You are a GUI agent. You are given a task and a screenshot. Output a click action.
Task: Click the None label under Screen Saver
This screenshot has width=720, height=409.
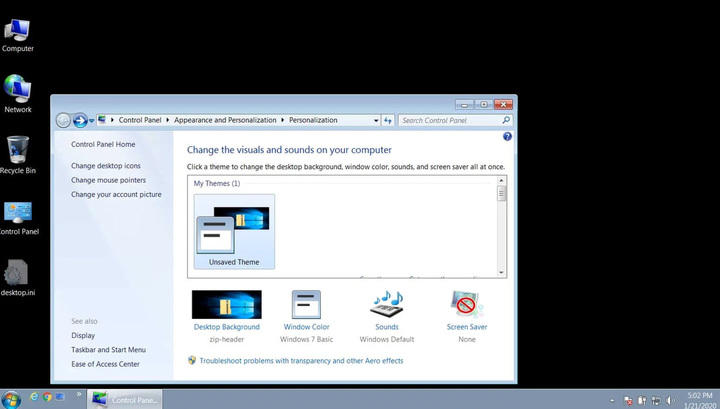click(x=467, y=339)
